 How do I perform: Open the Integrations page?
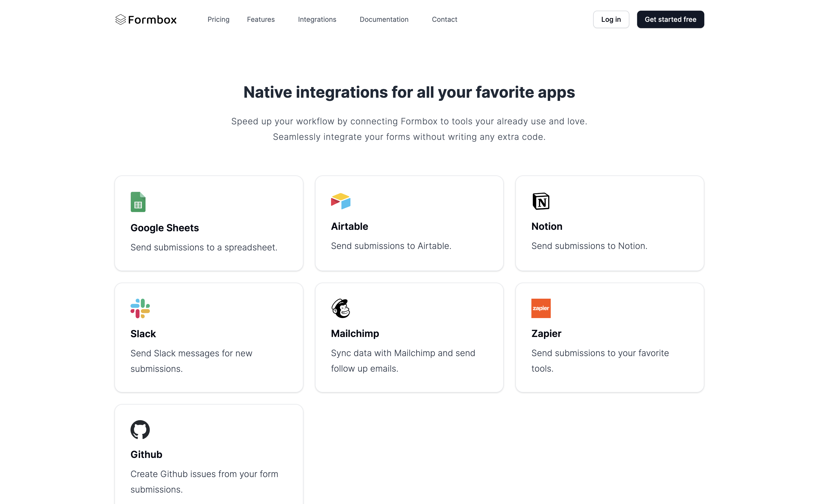coord(317,19)
